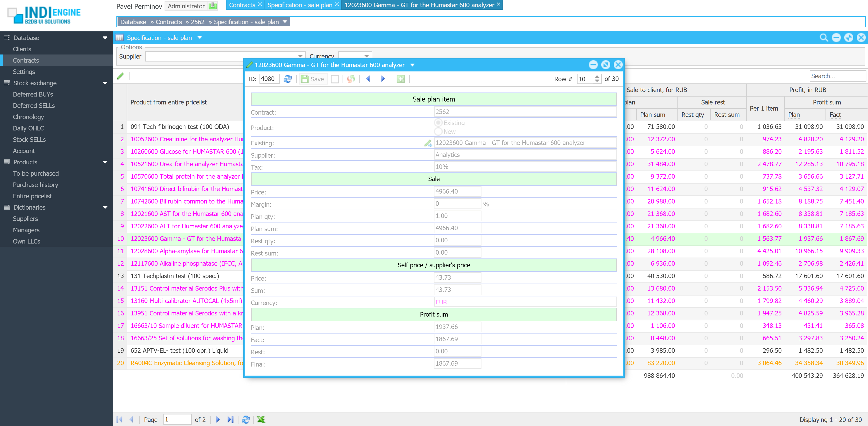Go to next record with blue right arrow

point(383,79)
